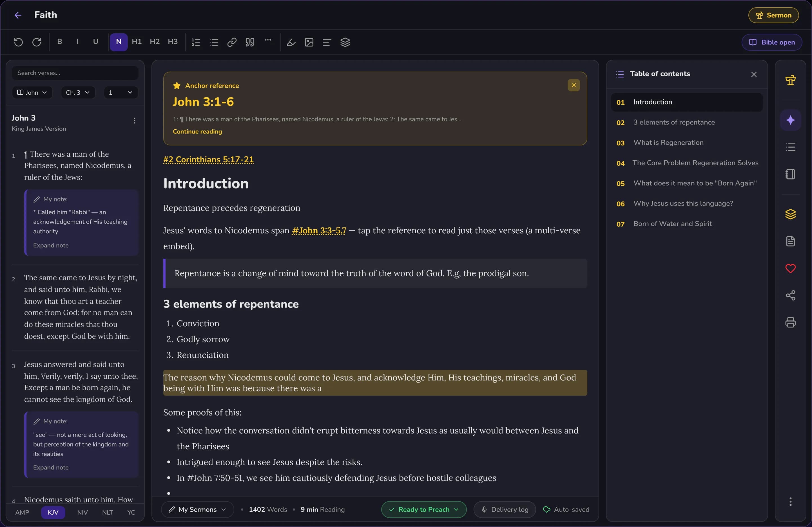The width and height of the screenshot is (812, 527).
Task: Open the AI sparkle assistant
Action: tap(791, 120)
